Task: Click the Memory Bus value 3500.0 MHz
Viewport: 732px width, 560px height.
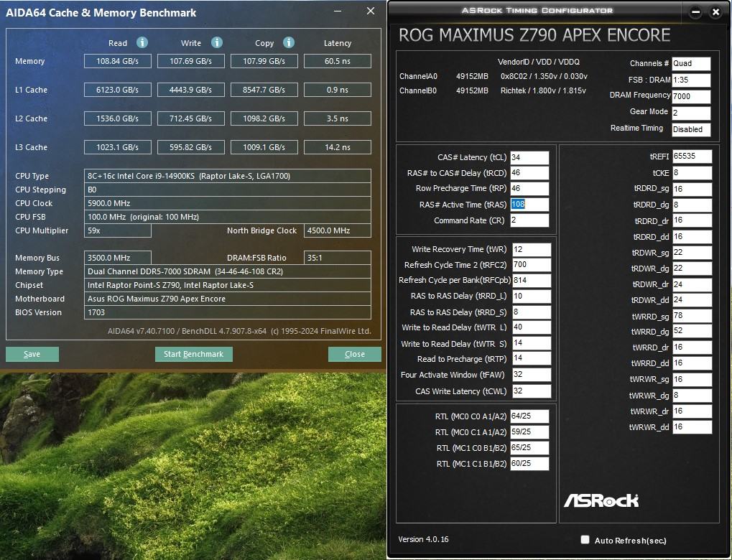Action: [118, 258]
